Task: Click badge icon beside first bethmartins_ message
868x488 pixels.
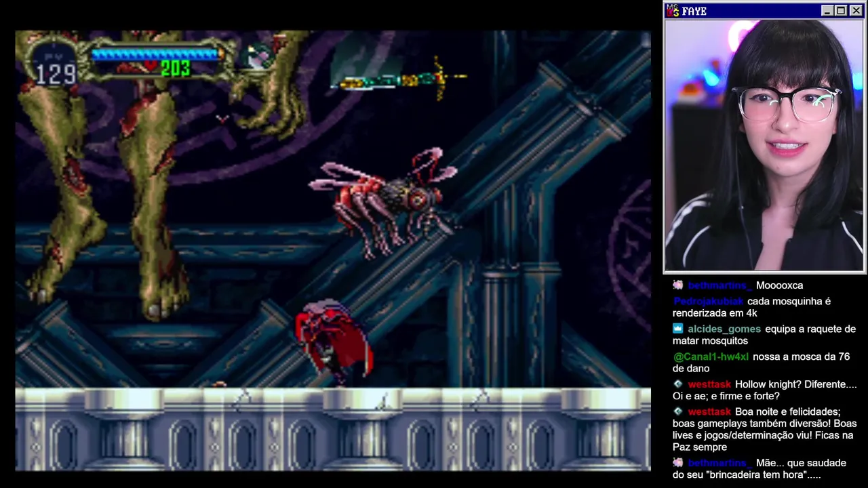Action: [x=678, y=285]
